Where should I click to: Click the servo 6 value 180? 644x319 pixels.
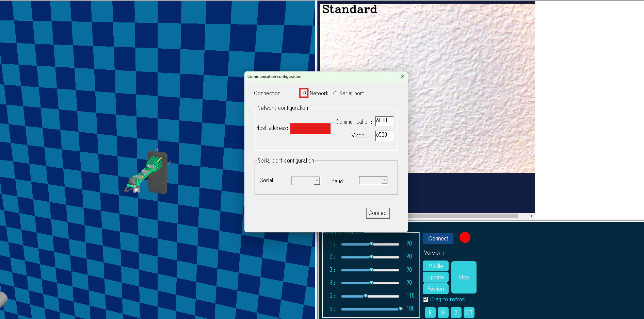[410, 309]
